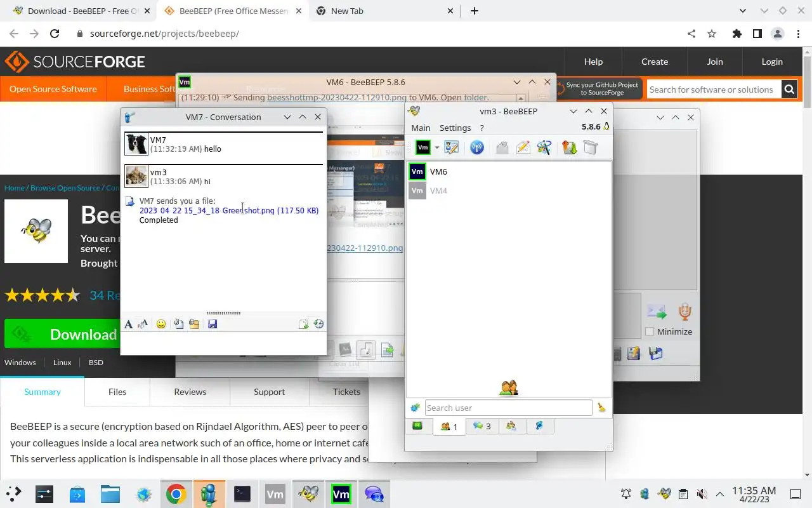Image resolution: width=812 pixels, height=508 pixels.
Task: Click the music note icon in VM6 window
Action: click(x=366, y=349)
